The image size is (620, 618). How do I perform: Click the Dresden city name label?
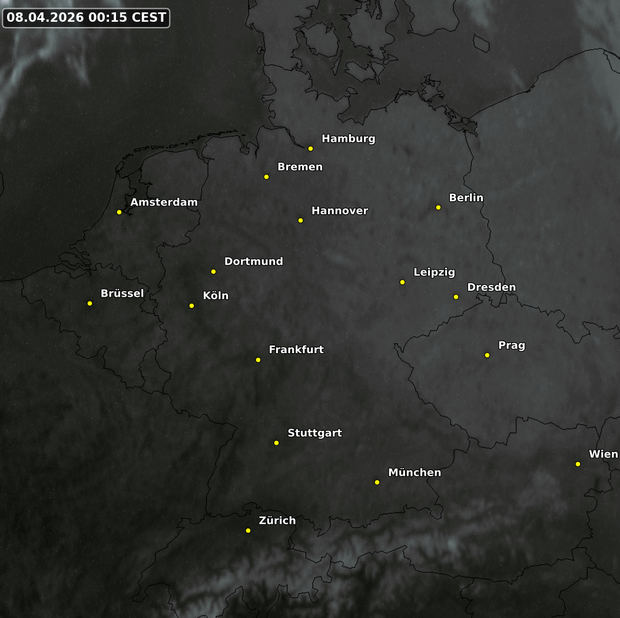491,288
